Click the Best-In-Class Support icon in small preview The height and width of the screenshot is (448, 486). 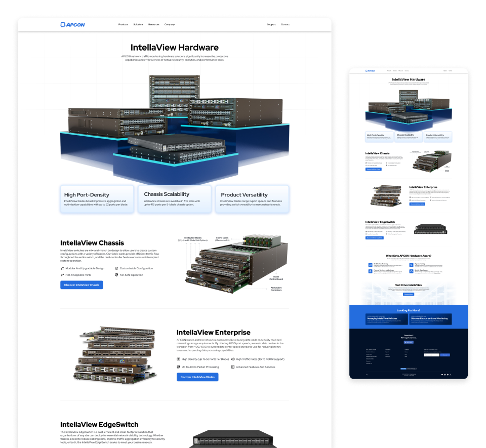(411, 271)
